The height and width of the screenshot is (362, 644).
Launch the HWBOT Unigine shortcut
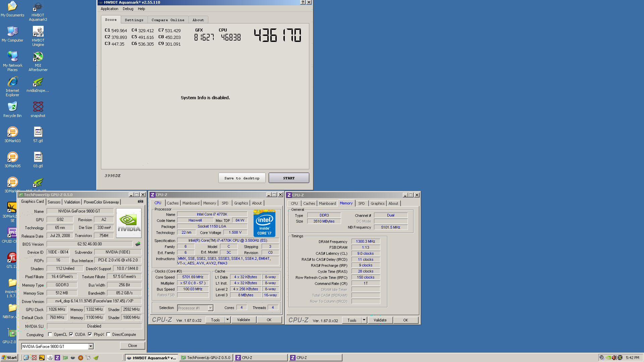point(38,36)
